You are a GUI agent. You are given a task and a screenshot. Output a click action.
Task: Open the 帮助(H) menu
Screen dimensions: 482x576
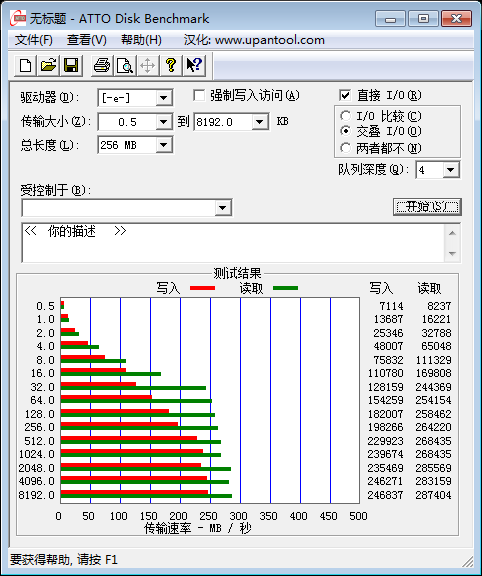pos(141,40)
